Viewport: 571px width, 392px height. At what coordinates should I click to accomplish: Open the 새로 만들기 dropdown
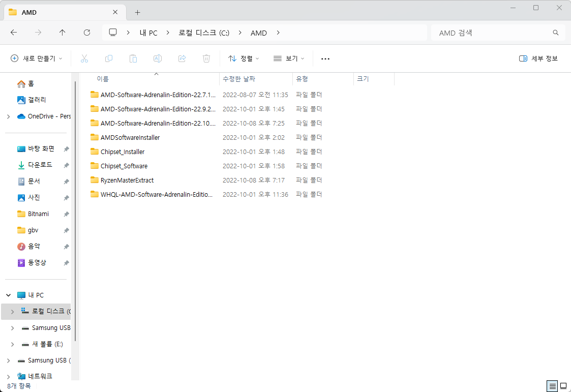click(x=37, y=58)
